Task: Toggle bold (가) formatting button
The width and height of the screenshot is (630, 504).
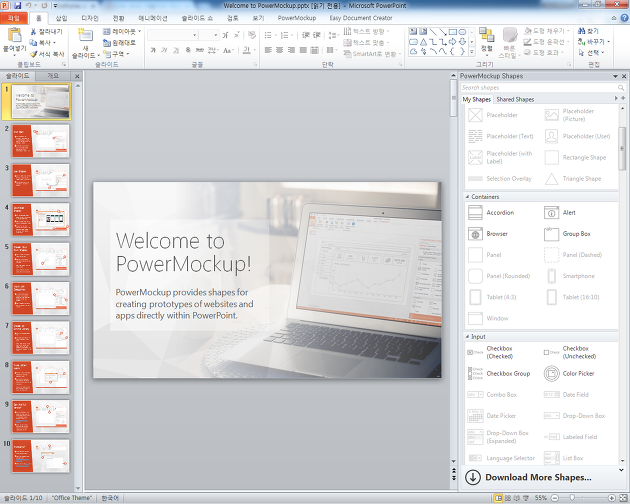Action: (153, 50)
